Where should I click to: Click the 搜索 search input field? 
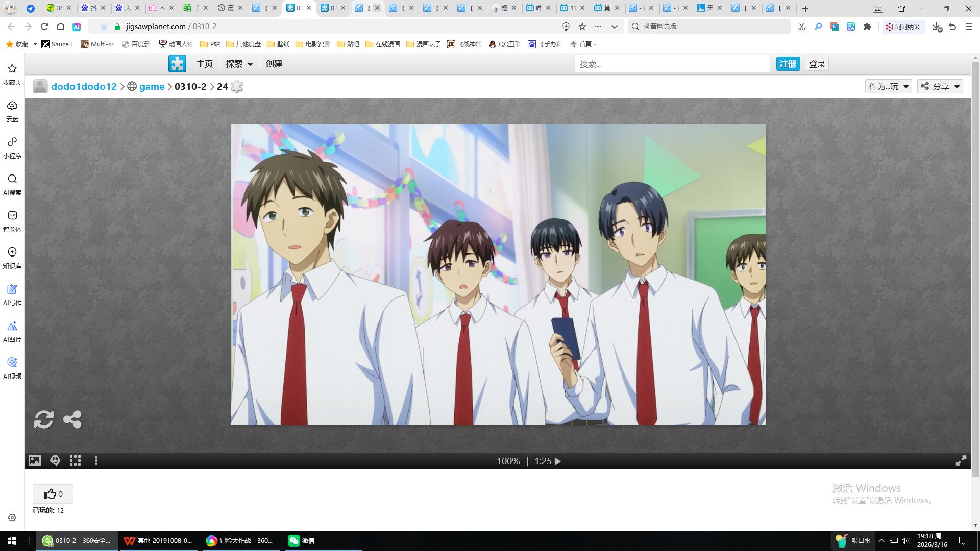(x=672, y=64)
